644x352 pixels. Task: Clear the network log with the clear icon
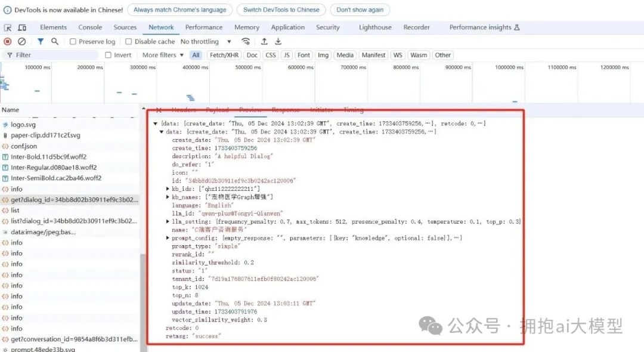[21, 41]
